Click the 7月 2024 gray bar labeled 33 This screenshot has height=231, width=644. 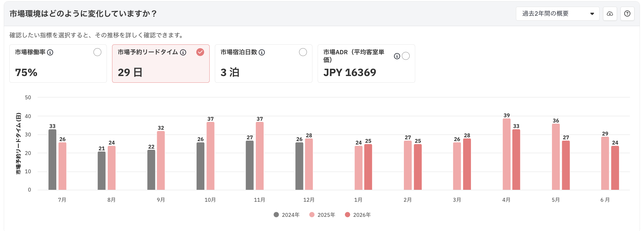point(52,160)
